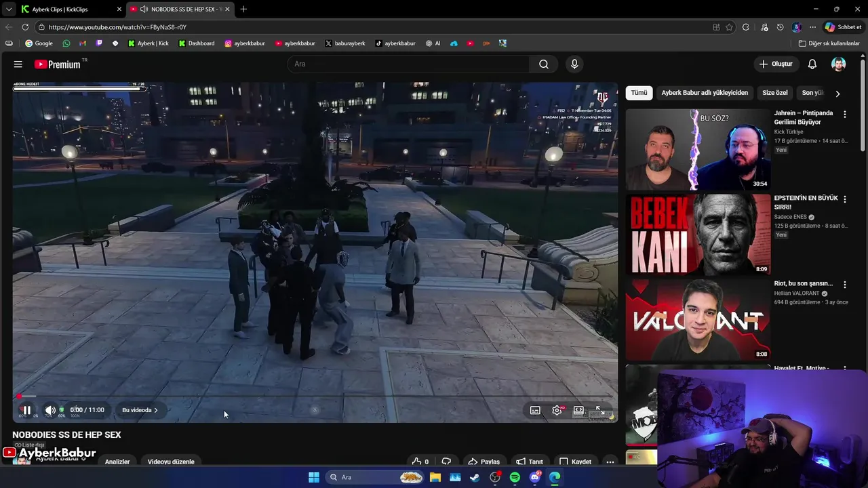Open the browser extensions puzzle icon

pos(746,27)
